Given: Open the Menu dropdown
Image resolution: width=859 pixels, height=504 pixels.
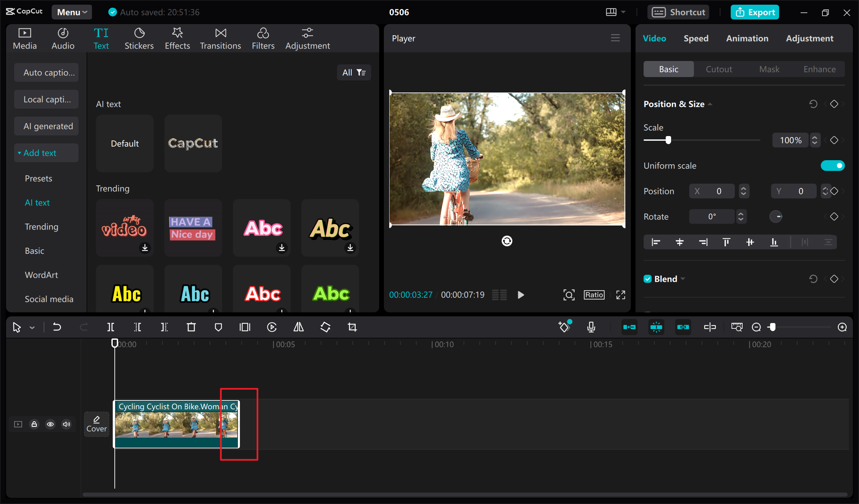Looking at the screenshot, I should (71, 12).
